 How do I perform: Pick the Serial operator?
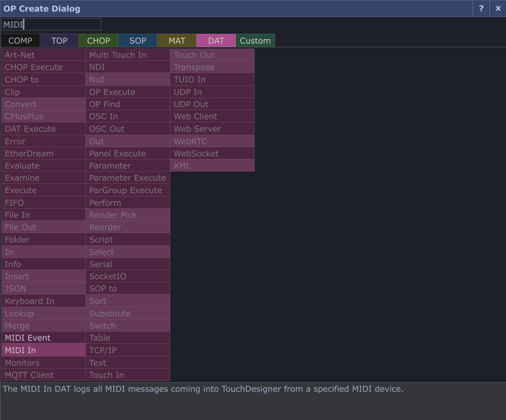pos(128,264)
